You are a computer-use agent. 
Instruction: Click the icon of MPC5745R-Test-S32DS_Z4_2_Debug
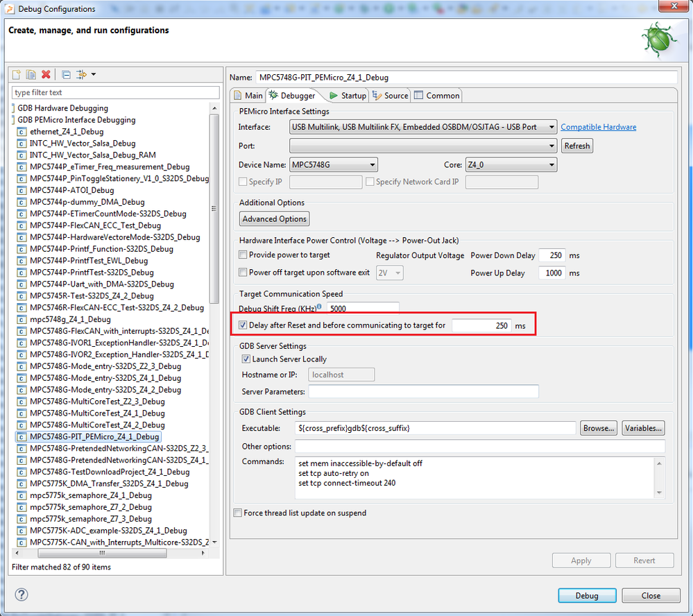point(22,296)
